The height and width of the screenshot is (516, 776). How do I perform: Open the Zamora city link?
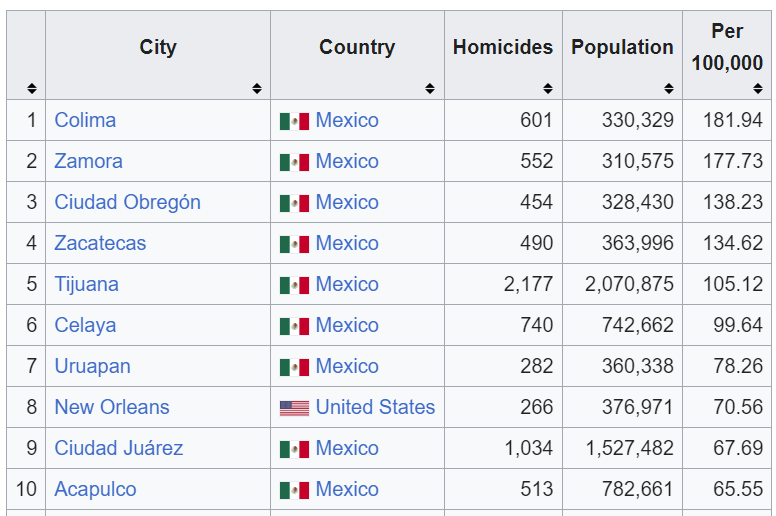tap(88, 161)
